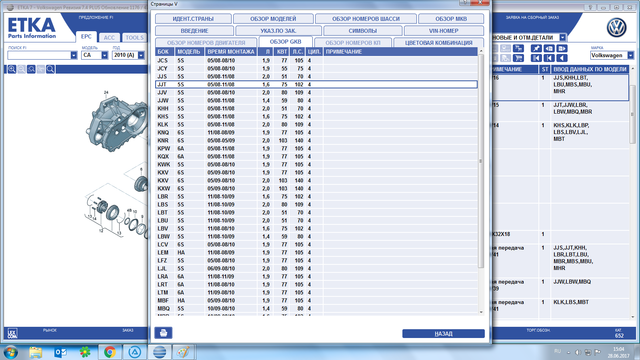This screenshot has width=640, height=360.
Task: Click the dialog table vertical scrollbar
Action: tap(481, 161)
